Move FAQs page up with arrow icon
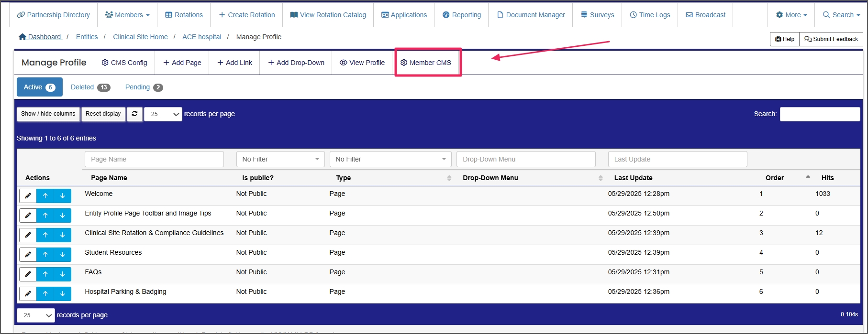This screenshot has height=334, width=868. 45,274
